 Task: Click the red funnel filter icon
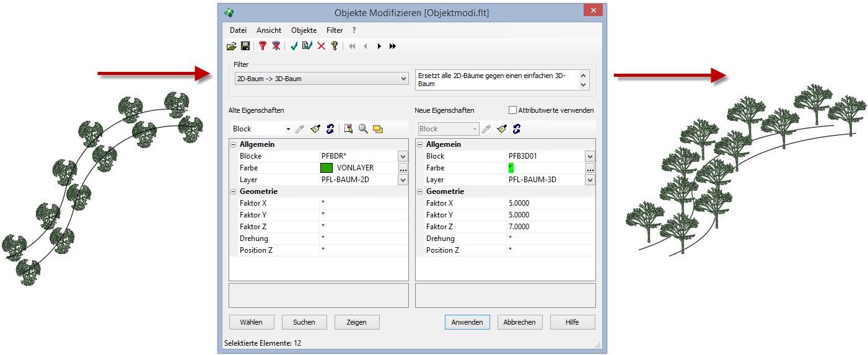click(263, 46)
